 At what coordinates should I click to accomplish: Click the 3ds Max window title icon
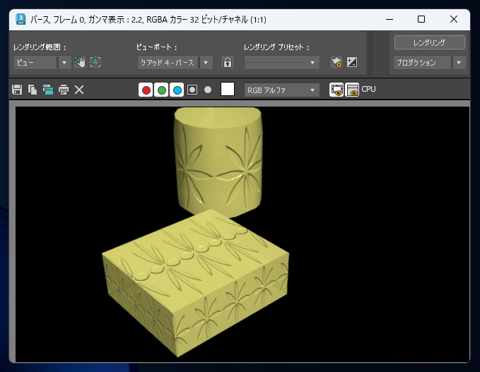(21, 19)
